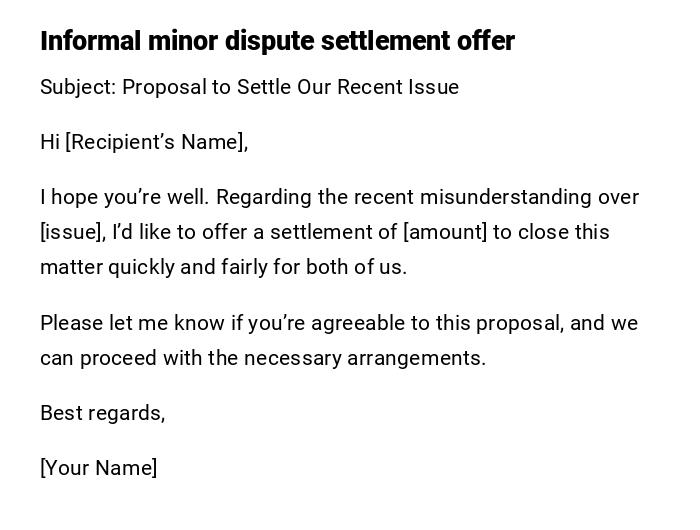Click 'I hope you're well.' sentence
The width and height of the screenshot is (700, 530).
[x=126, y=197]
